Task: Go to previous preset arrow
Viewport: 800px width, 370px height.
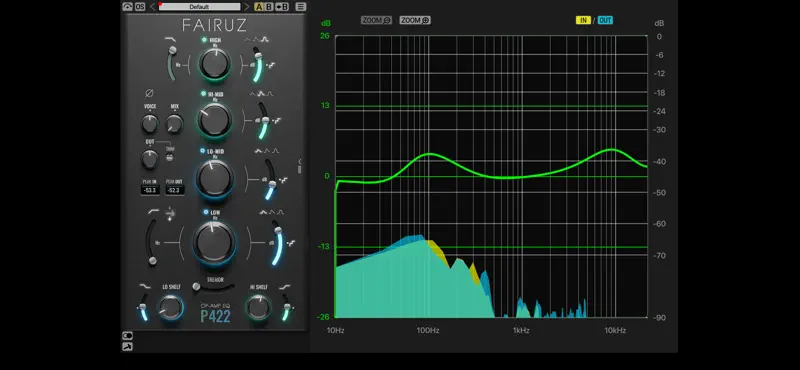Action: 152,7
